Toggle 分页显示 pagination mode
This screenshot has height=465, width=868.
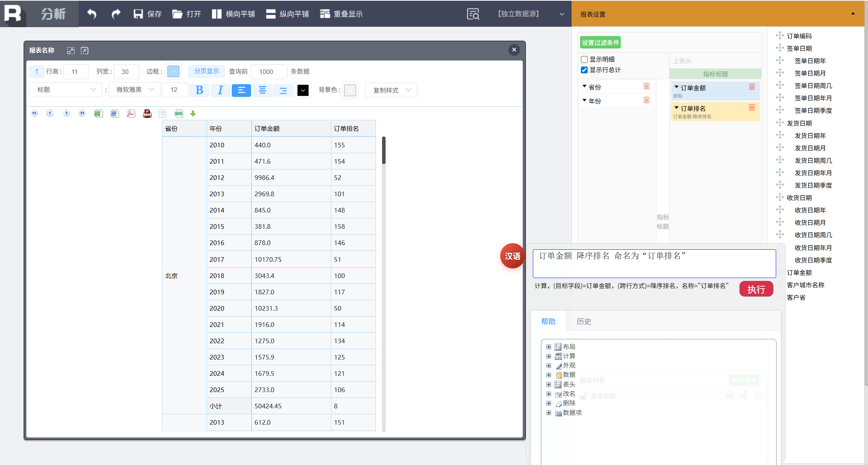pyautogui.click(x=207, y=71)
